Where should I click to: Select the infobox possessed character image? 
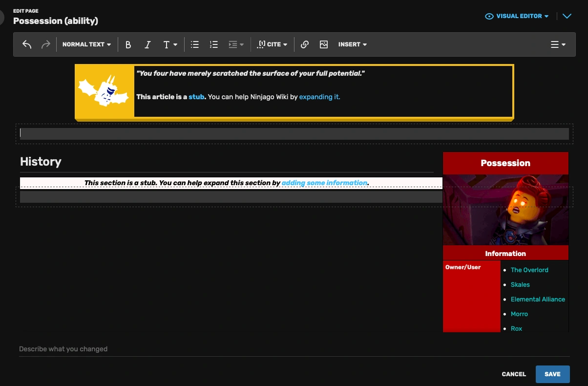(505, 210)
